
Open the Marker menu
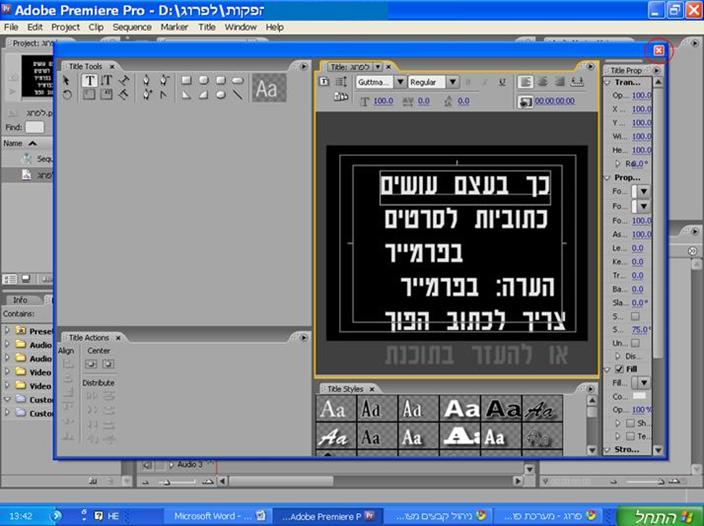(x=174, y=27)
